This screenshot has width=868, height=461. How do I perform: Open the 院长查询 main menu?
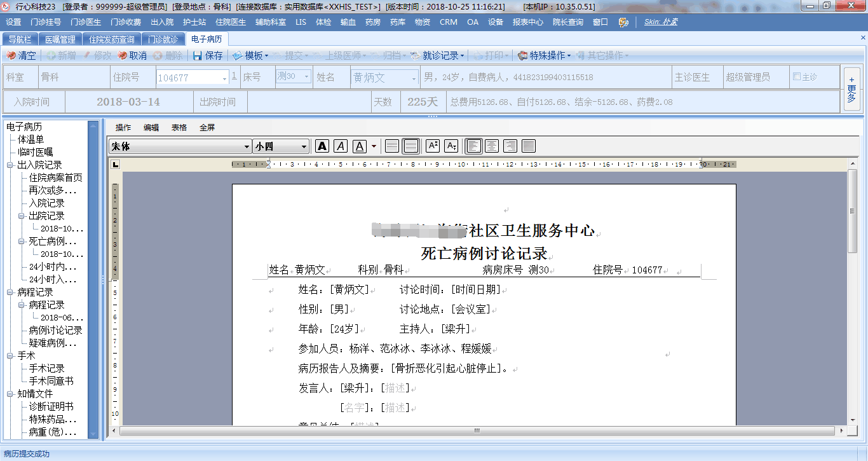pyautogui.click(x=568, y=22)
